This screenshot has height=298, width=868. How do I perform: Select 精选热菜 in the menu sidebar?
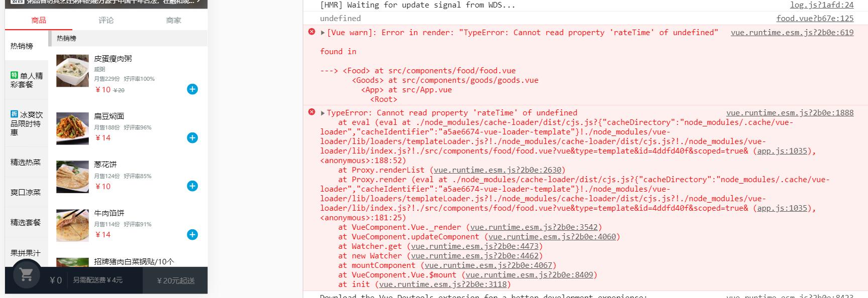[x=27, y=162]
